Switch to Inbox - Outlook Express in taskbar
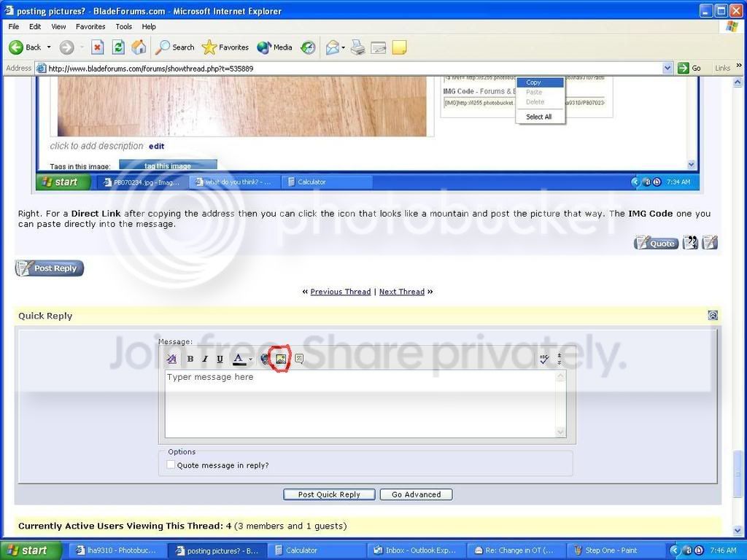Viewport: 747px width, 560px height. [415, 551]
